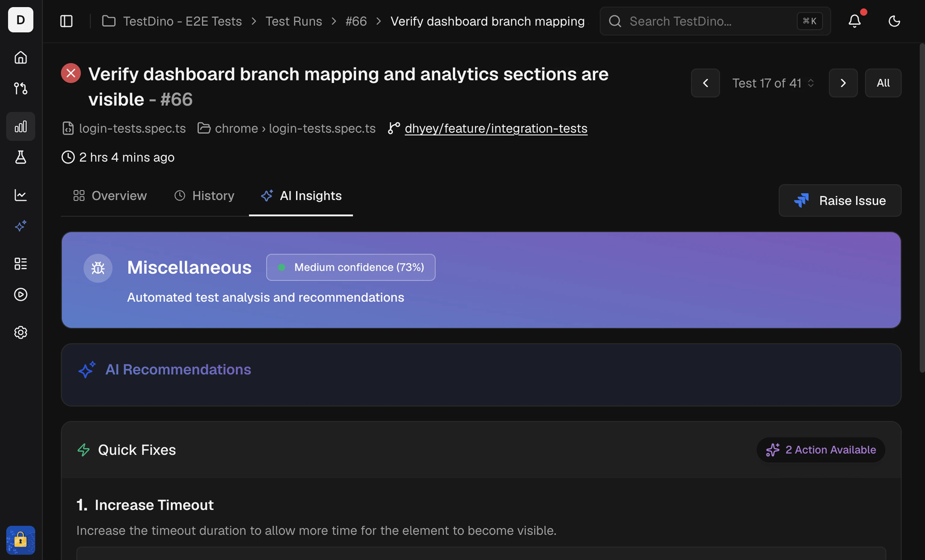This screenshot has height=560, width=925.
Task: Click the notifications bell icon
Action: (855, 21)
